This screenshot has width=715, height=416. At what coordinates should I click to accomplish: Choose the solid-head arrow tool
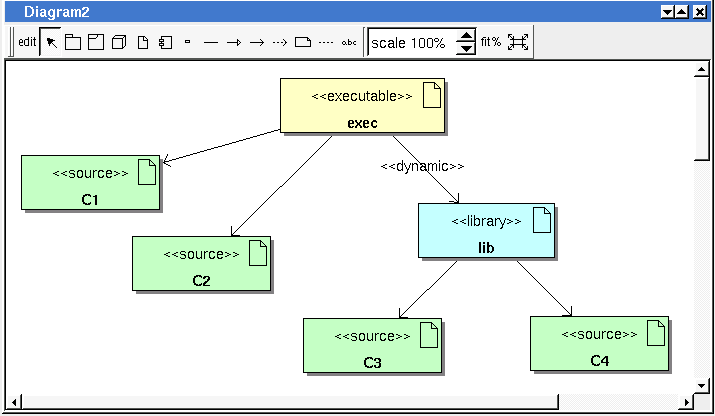click(x=234, y=42)
